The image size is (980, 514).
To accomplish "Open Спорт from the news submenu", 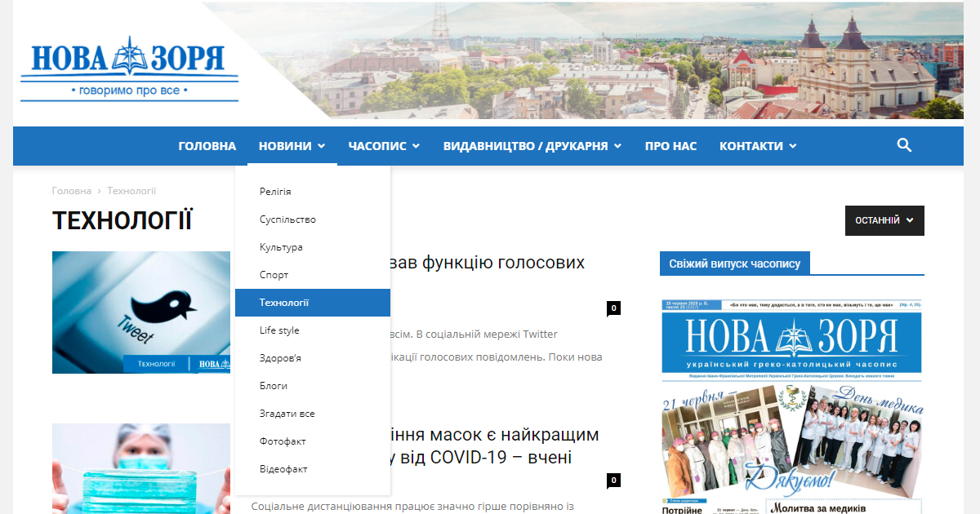I will (x=274, y=275).
